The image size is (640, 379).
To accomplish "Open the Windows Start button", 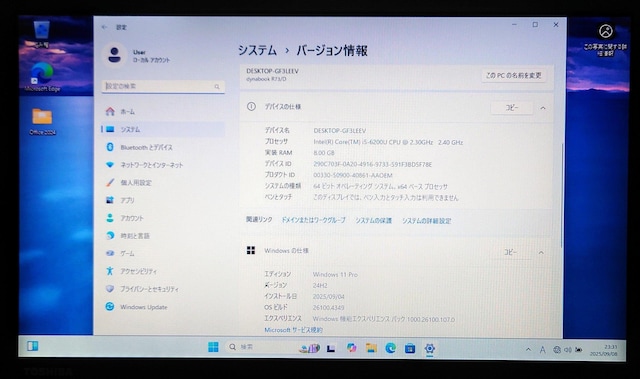I will [x=213, y=347].
